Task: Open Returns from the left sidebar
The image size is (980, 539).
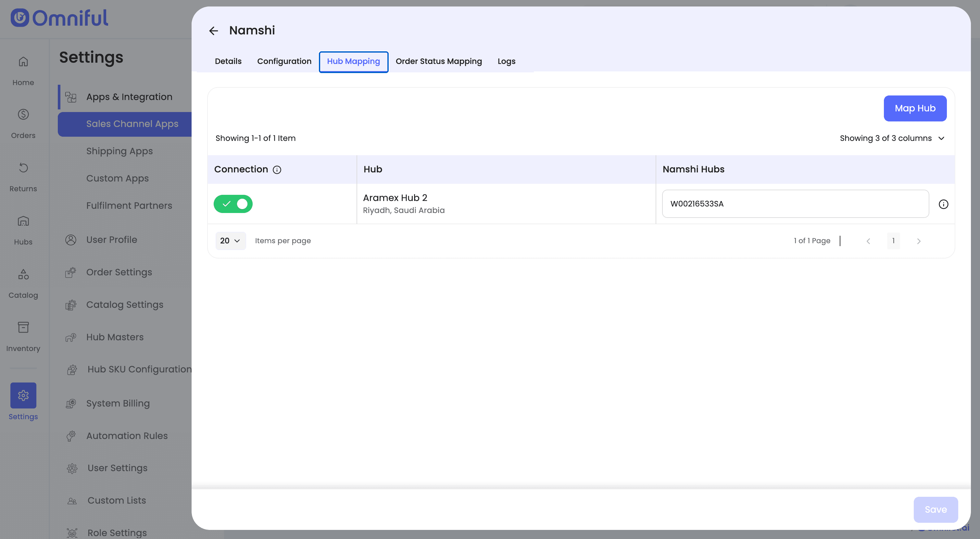Action: coord(23,177)
